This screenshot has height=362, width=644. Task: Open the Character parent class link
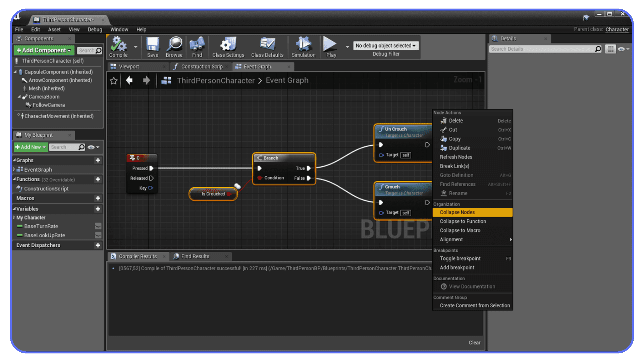pos(617,29)
